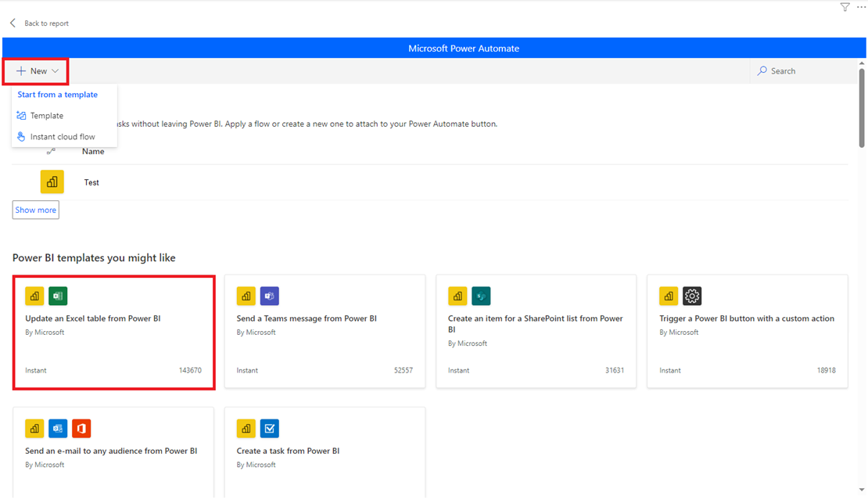
Task: Select the Test flow name
Action: click(91, 182)
